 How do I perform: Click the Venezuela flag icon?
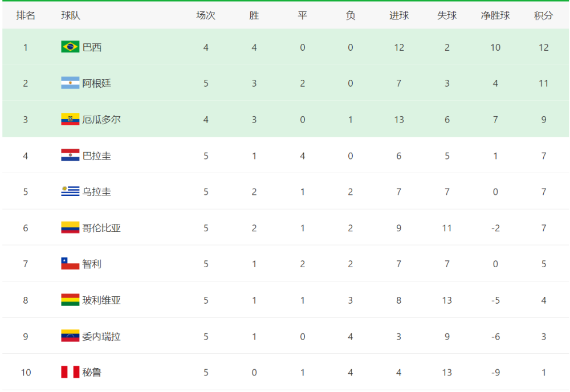[x=70, y=336]
